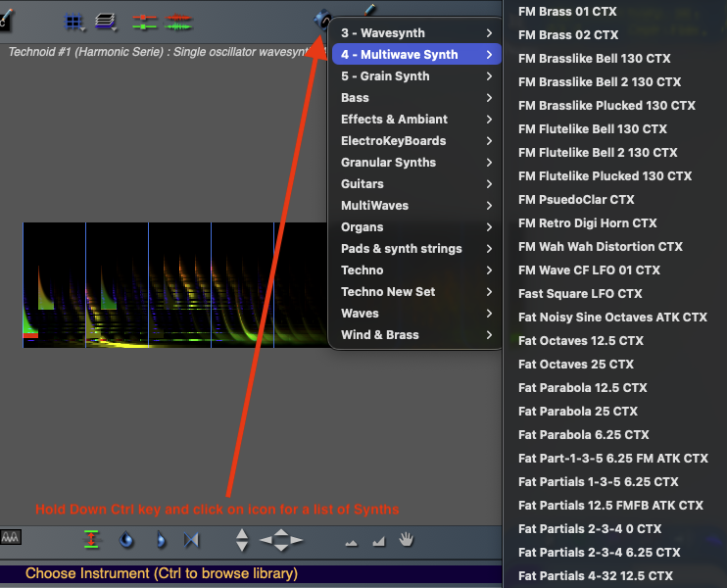The image size is (727, 588).
Task: Expand Granular Synths submenu arrow
Action: (489, 163)
